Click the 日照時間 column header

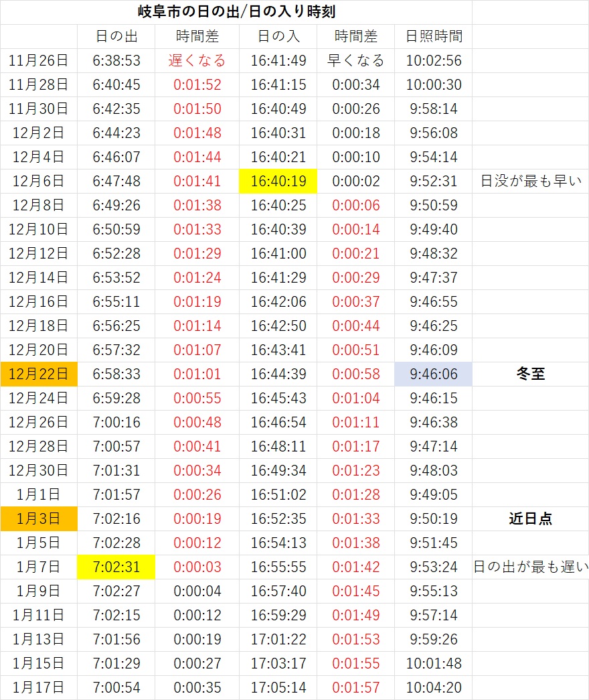point(433,36)
